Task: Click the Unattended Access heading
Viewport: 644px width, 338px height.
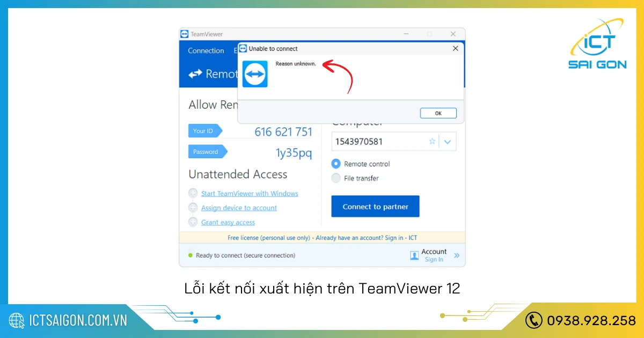Action: [238, 174]
